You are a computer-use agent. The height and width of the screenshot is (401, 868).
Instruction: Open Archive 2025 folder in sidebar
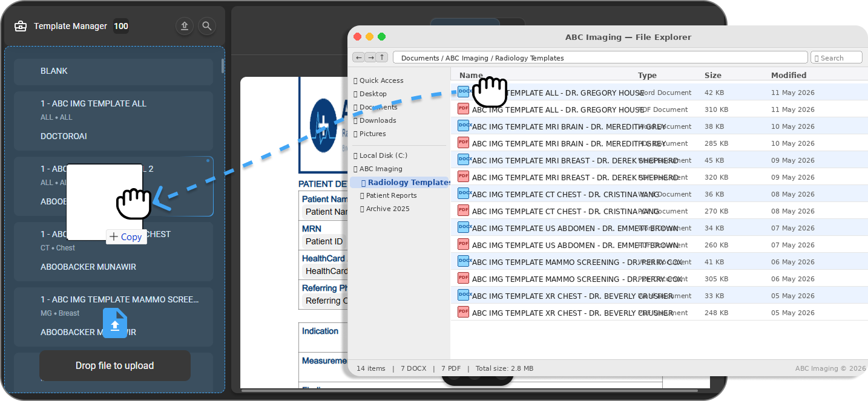[385, 209]
